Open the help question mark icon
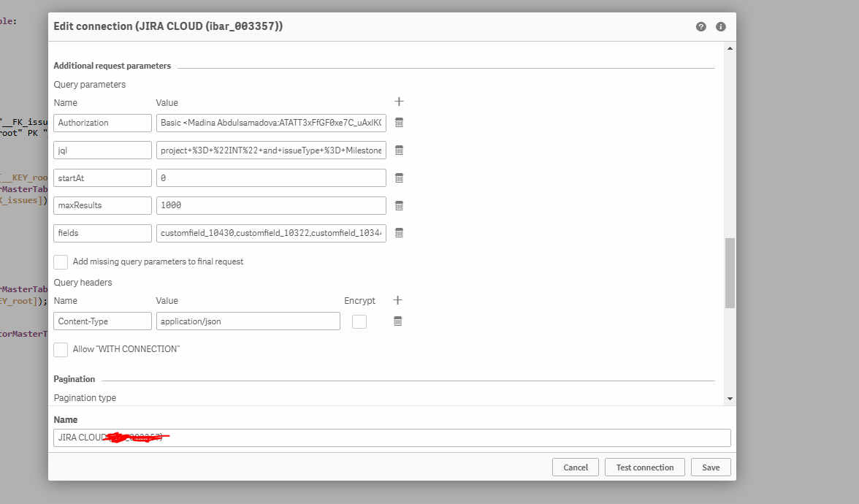This screenshot has height=504, width=859. 700,27
